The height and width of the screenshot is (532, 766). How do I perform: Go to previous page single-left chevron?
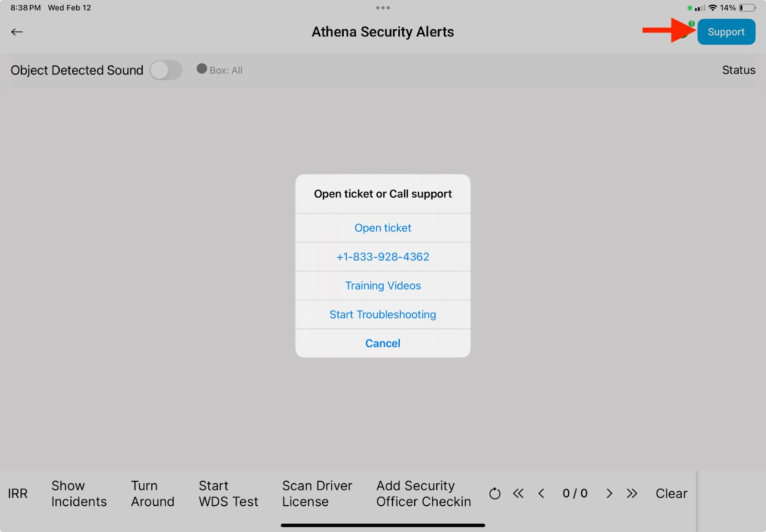(x=541, y=493)
